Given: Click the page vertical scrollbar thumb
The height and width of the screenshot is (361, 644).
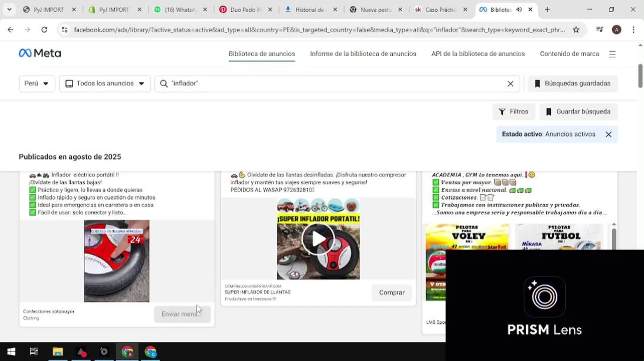Looking at the screenshot, I should click(x=640, y=76).
